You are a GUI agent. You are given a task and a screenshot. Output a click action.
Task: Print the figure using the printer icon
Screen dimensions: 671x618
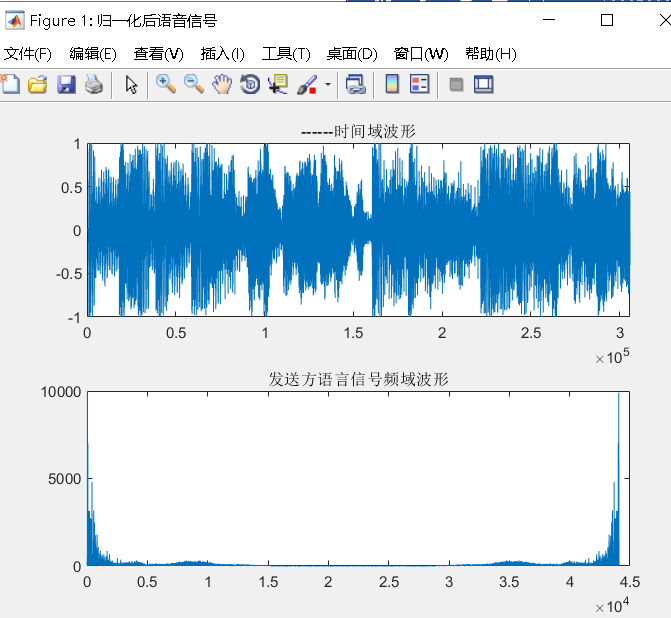[x=94, y=84]
